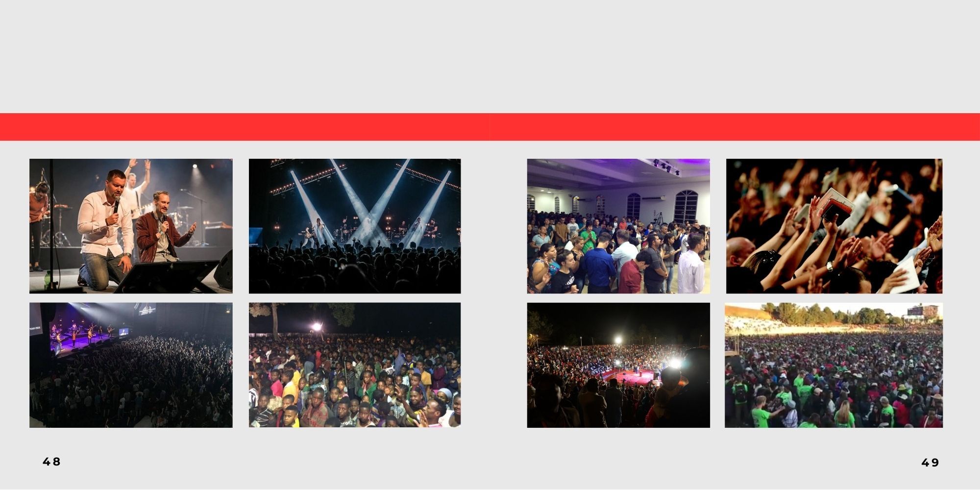Select the photo of raised hands holding Bibles
Viewport: 980px width, 490px height.
coord(834,226)
